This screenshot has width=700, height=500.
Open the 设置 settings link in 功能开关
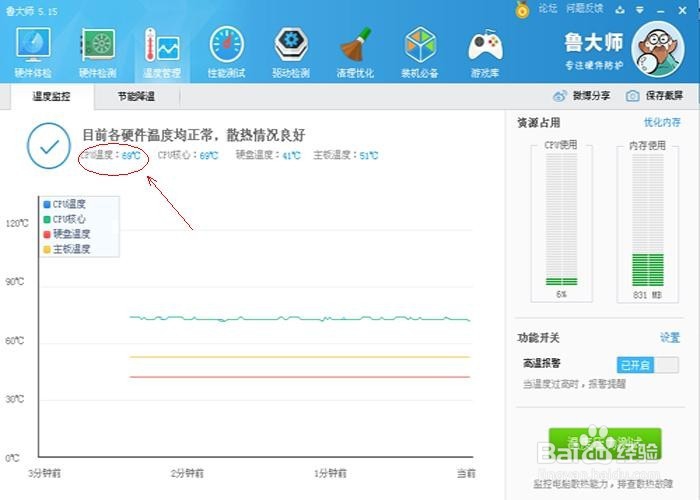pyautogui.click(x=670, y=338)
